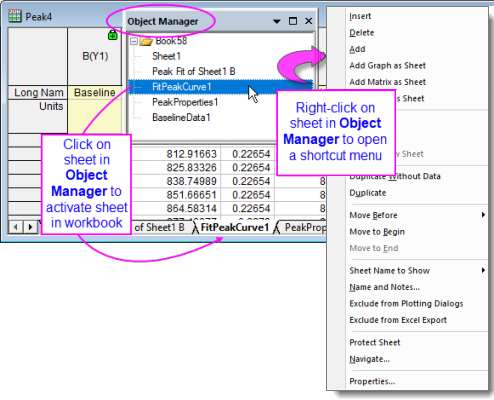Switch to the PeakProp sheet tab
Viewport: 494px width, 400px height.
[302, 227]
